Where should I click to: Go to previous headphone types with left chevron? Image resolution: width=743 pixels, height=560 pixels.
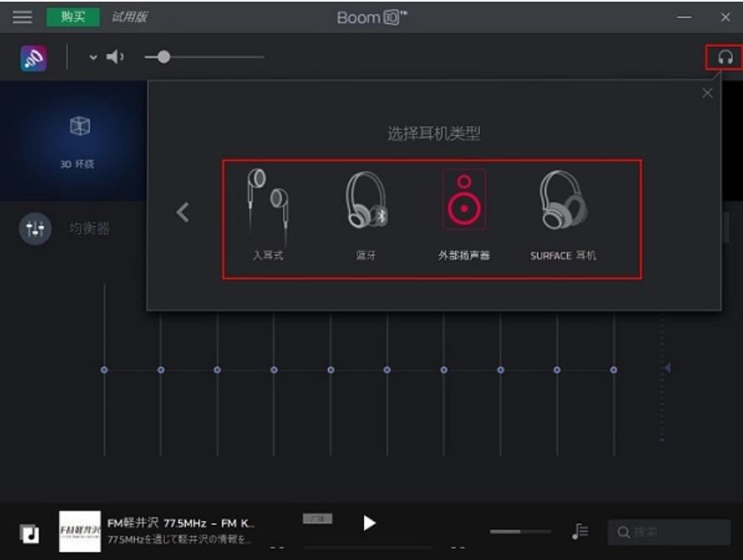click(x=182, y=212)
